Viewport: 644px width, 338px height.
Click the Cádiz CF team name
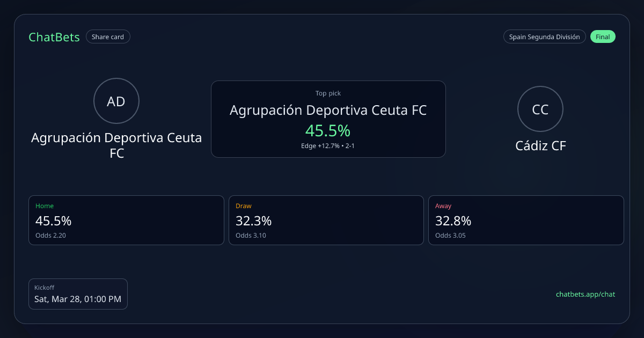(x=540, y=145)
